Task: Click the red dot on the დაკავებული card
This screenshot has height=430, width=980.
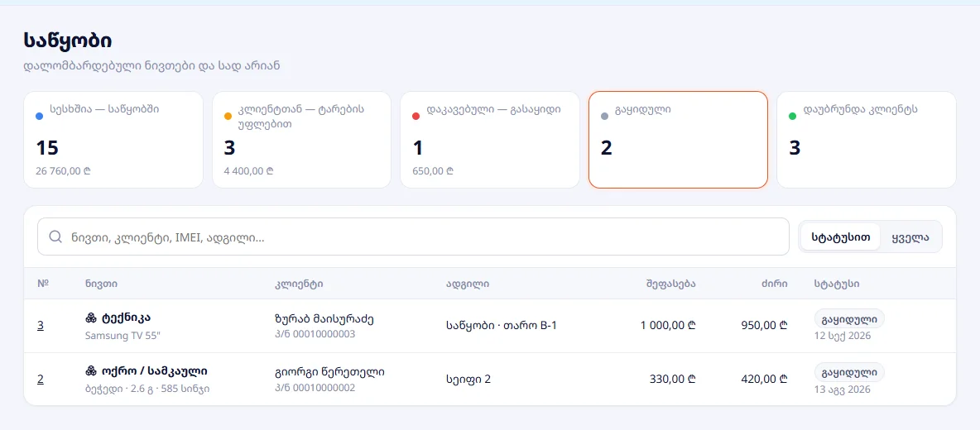Action: click(416, 116)
